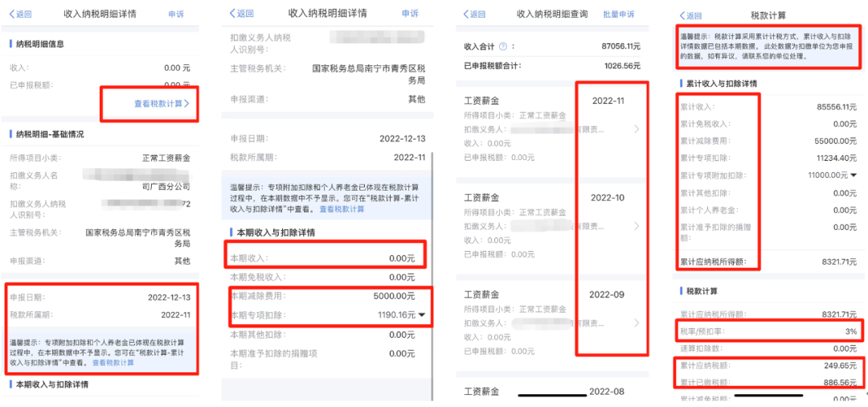Viewport: 868px width, 407px height.
Task: Go back from the 税款计算 screen
Action: pyautogui.click(x=691, y=15)
